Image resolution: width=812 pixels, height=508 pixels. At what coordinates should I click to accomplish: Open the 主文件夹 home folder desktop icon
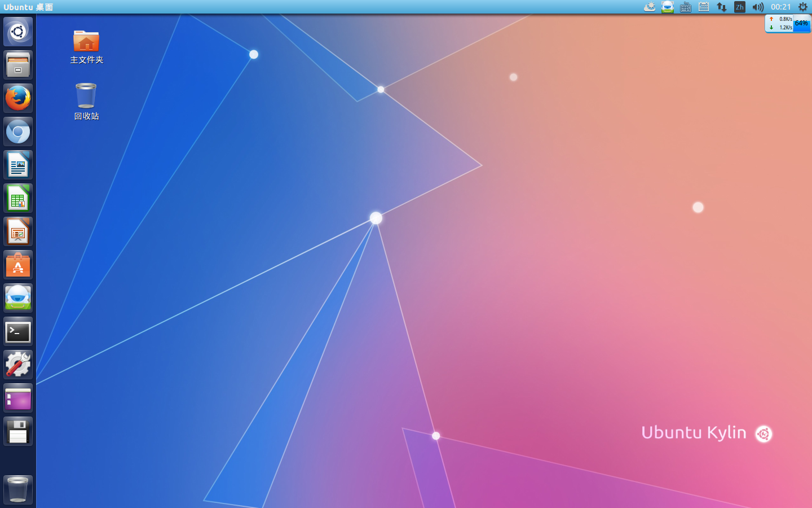(x=86, y=47)
